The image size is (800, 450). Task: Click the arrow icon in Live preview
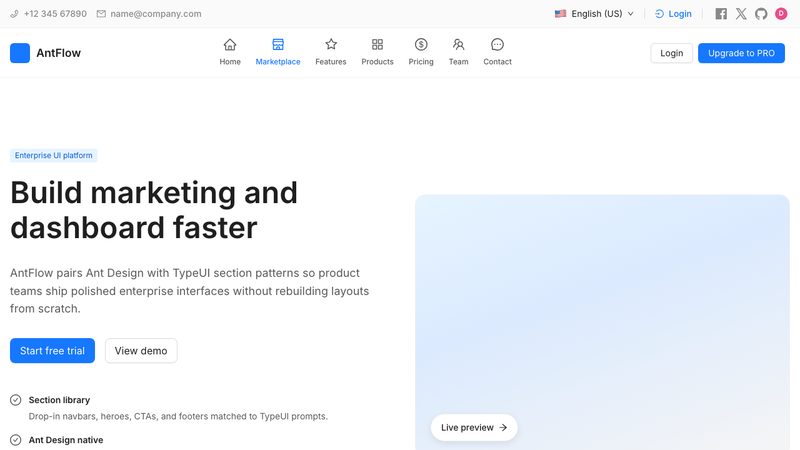[x=503, y=428]
